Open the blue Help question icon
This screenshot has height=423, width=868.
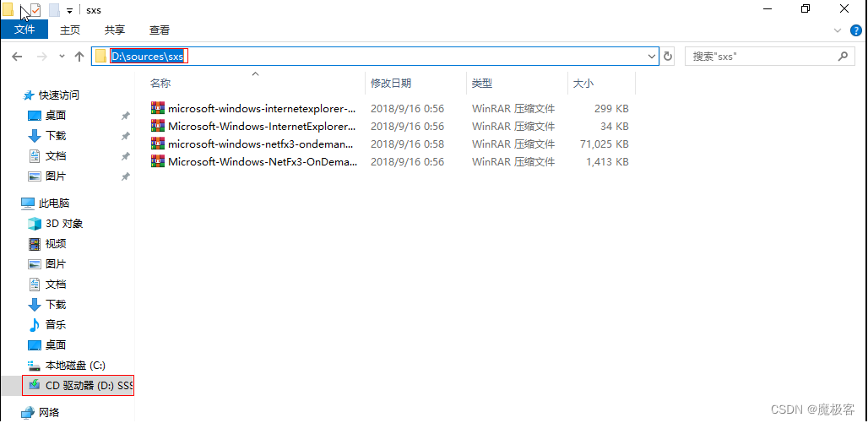pos(856,30)
